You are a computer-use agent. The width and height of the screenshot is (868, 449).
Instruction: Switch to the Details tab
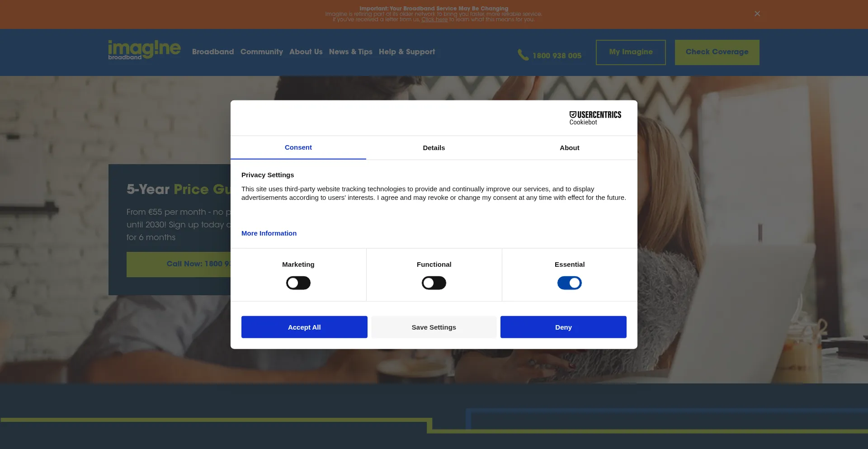click(434, 148)
